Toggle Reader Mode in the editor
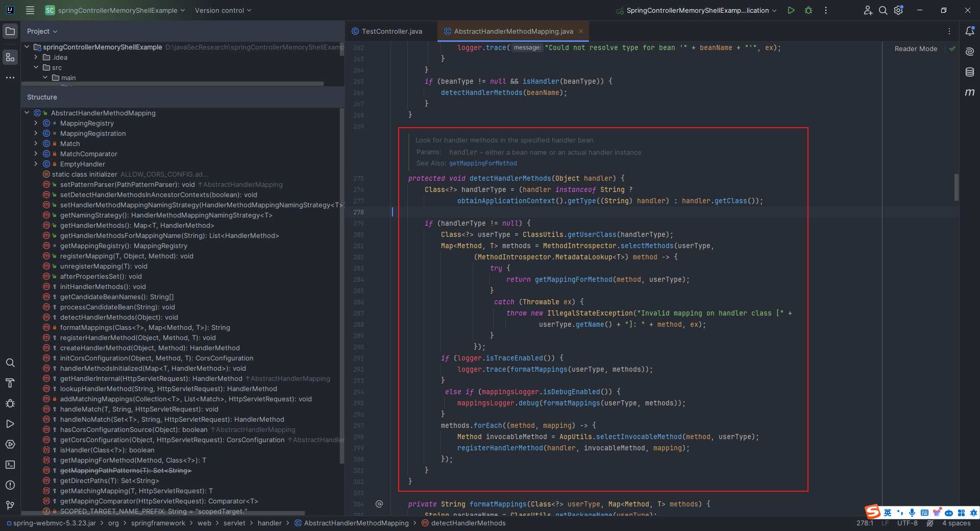Screen dimensions: 980x531 [916, 49]
